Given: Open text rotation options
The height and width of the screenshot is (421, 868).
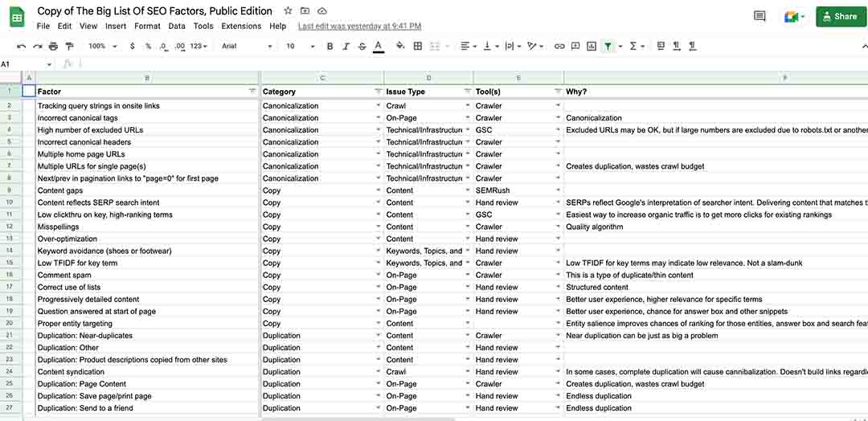Looking at the screenshot, I should [535, 47].
